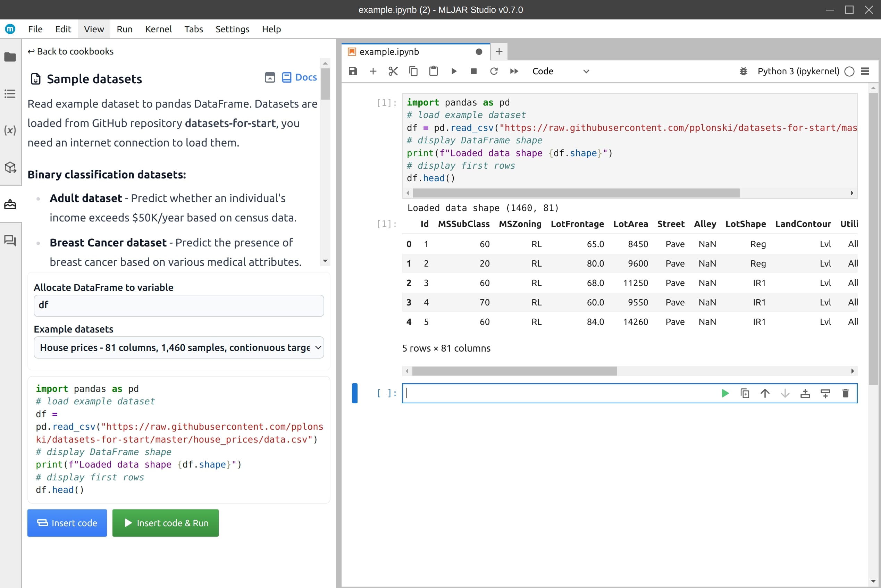881x588 pixels.
Task: Open the notebook hamburger menu icon
Action: point(865,71)
